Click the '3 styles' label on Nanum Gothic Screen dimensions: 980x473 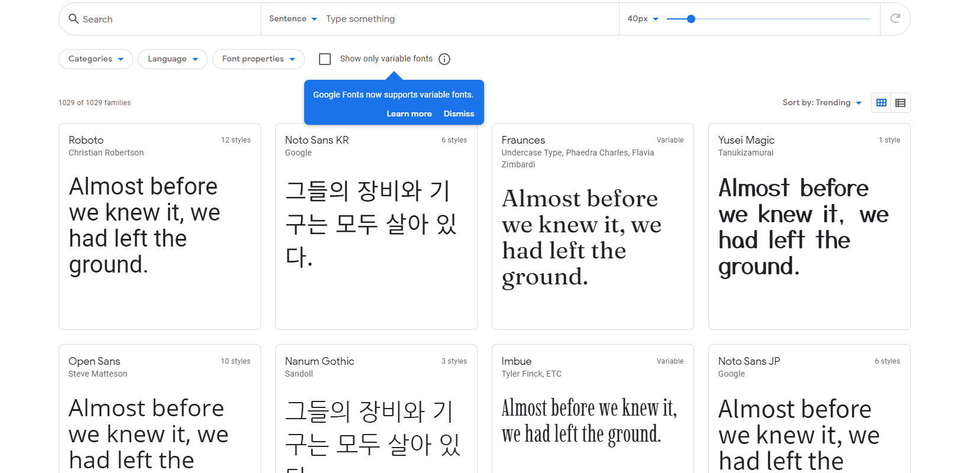[x=454, y=361]
